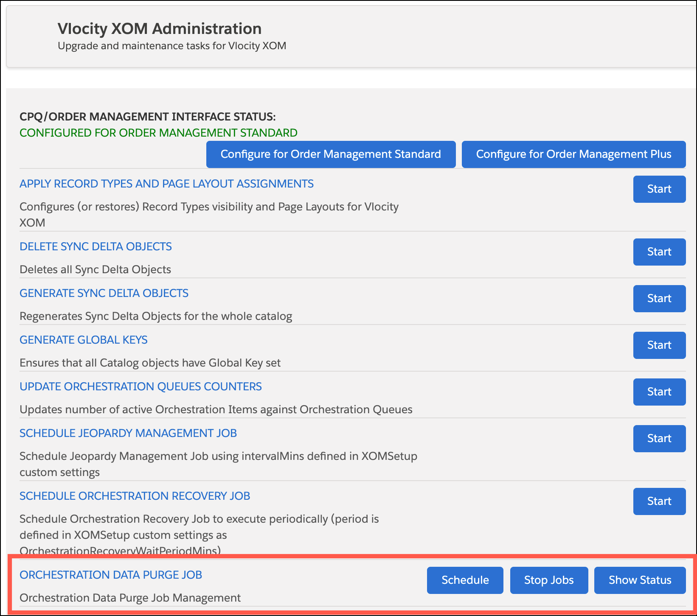Start the Generate Global Keys task
Screen dimensions: 697x616
coord(659,345)
